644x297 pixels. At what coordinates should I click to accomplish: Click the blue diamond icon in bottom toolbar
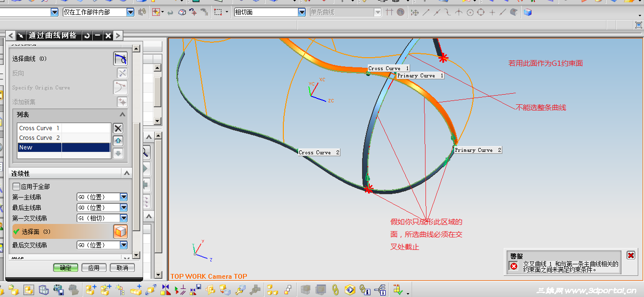point(350,290)
